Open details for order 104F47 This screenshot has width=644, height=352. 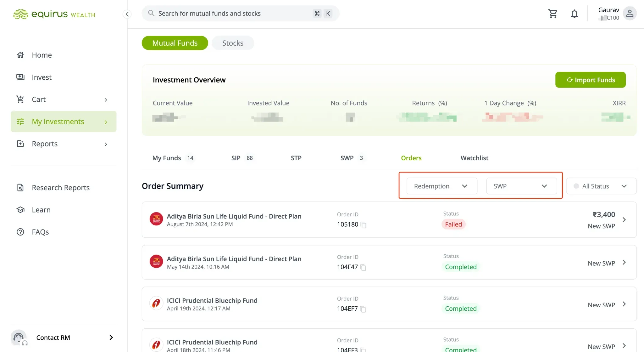click(x=624, y=263)
